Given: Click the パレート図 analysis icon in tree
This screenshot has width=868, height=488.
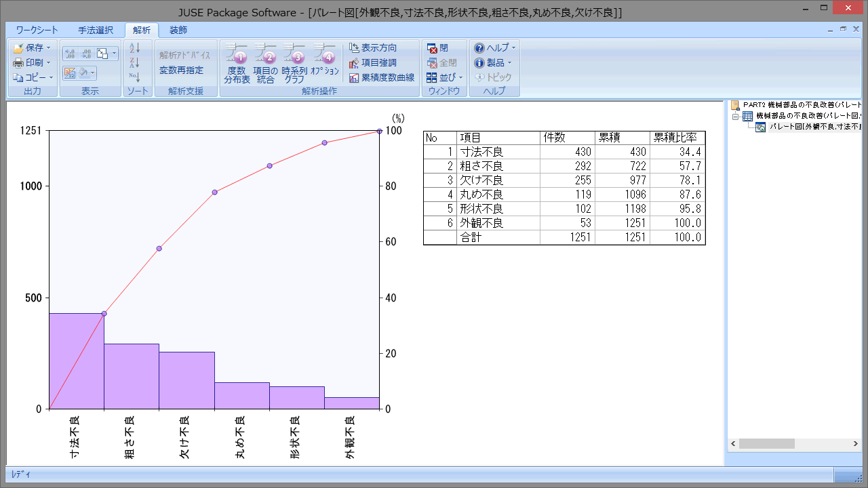Looking at the screenshot, I should click(761, 127).
